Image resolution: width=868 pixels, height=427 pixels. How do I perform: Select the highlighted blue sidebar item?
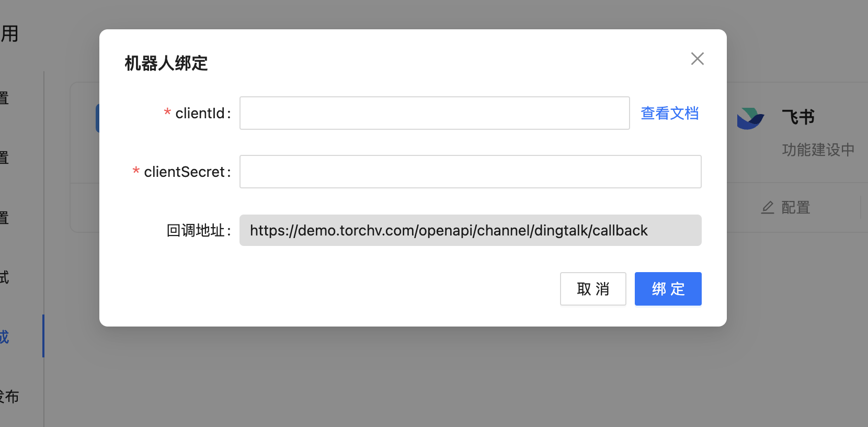pos(5,336)
